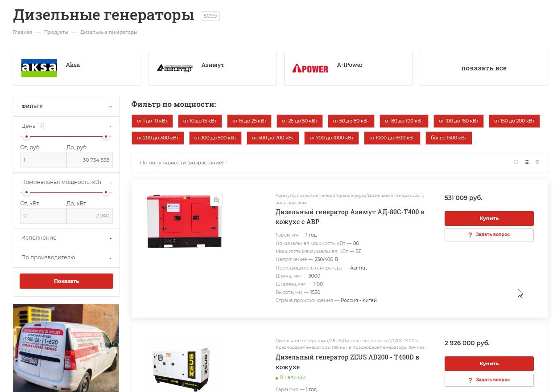
Task: Choose compact table view icon
Action: 537,162
